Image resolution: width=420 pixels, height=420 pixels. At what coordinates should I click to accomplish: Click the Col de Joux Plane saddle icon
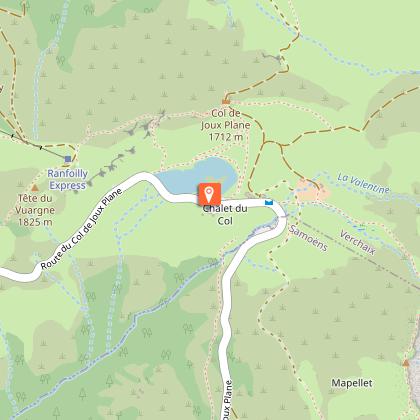coord(226,101)
